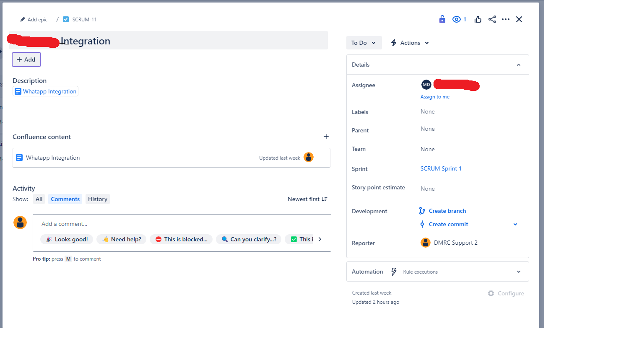Image resolution: width=644 pixels, height=362 pixels.
Task: Insert the Looks good! quick reply
Action: tap(67, 239)
